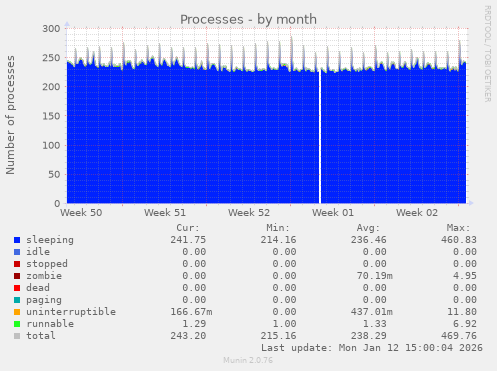Click the sleeping legend label
497x371 pixels.
coord(50,240)
